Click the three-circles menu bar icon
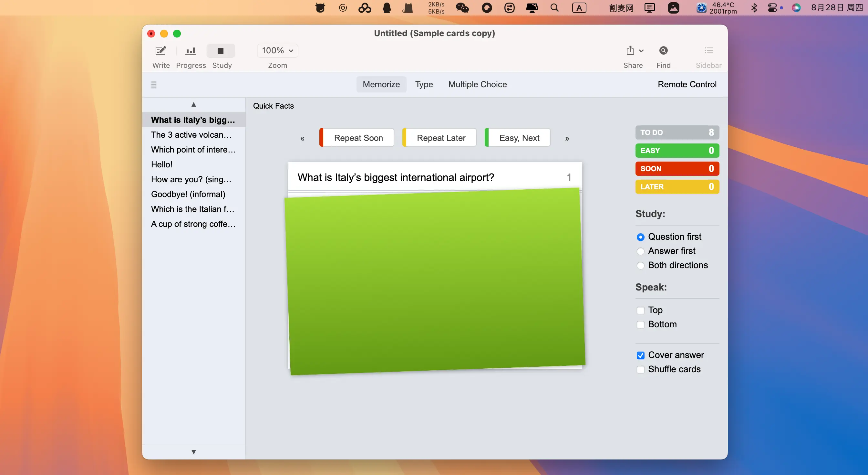The image size is (868, 475). point(365,8)
